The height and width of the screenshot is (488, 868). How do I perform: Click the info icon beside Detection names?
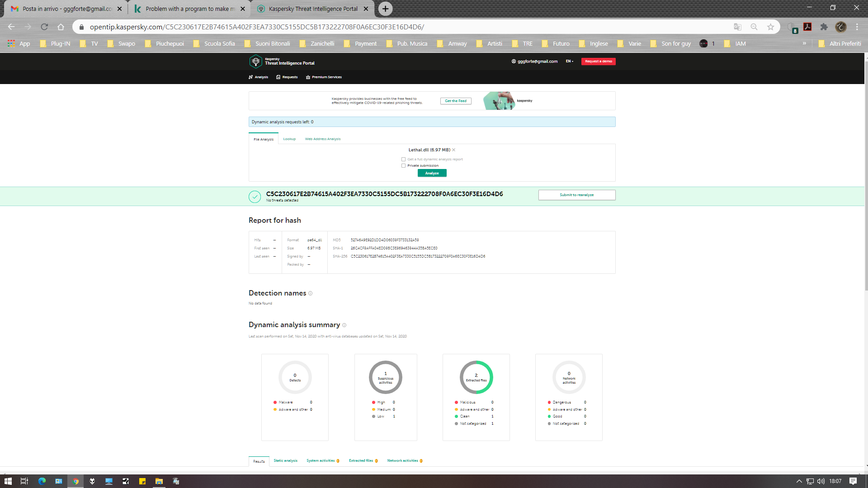tap(310, 293)
